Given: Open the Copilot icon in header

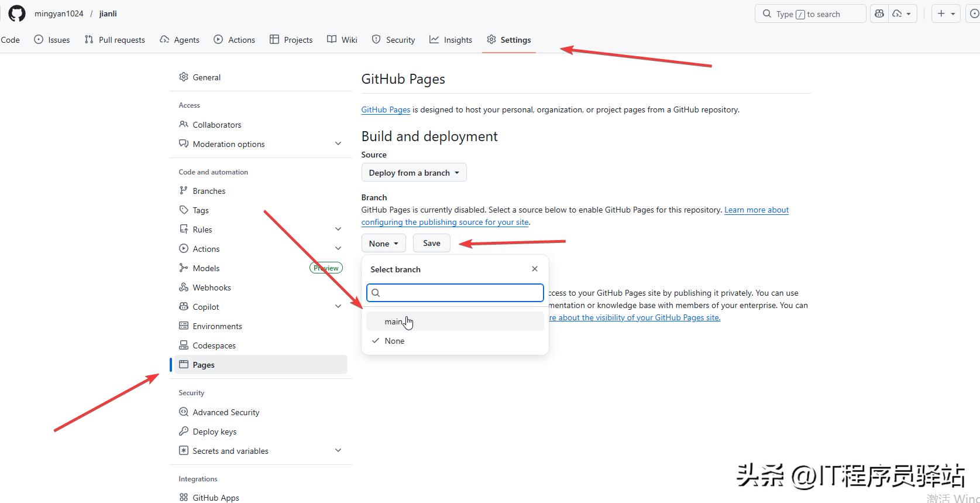Looking at the screenshot, I should pyautogui.click(x=879, y=13).
